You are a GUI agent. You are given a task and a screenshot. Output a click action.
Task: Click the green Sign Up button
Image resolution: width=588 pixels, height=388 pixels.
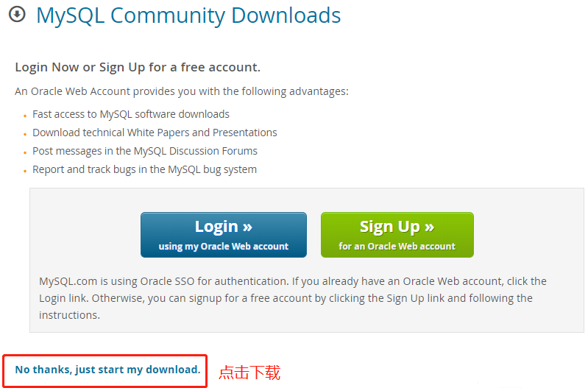click(x=397, y=235)
